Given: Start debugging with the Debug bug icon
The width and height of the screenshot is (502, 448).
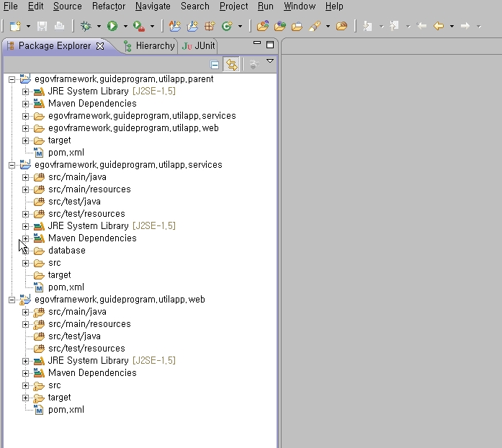Looking at the screenshot, I should pyautogui.click(x=86, y=26).
